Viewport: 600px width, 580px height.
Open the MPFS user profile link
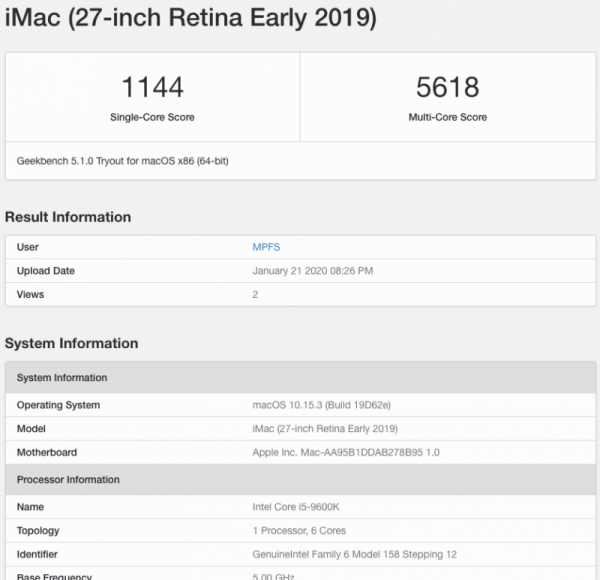pos(266,247)
